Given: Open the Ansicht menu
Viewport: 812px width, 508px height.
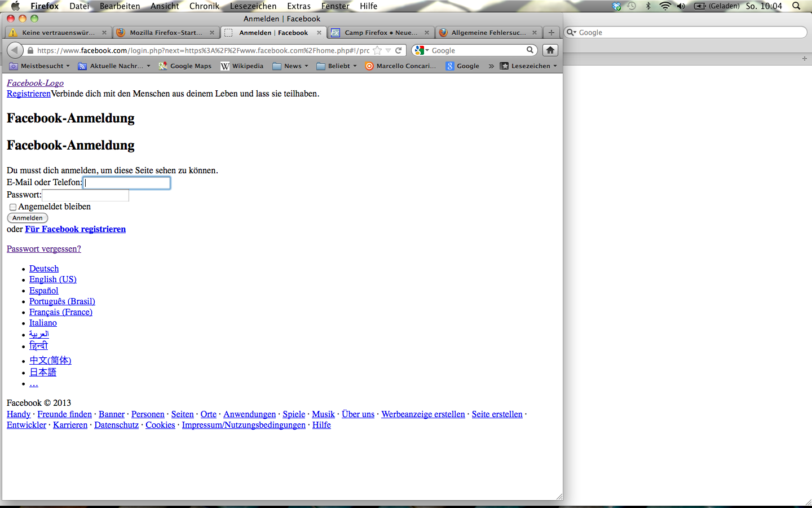Looking at the screenshot, I should point(165,6).
